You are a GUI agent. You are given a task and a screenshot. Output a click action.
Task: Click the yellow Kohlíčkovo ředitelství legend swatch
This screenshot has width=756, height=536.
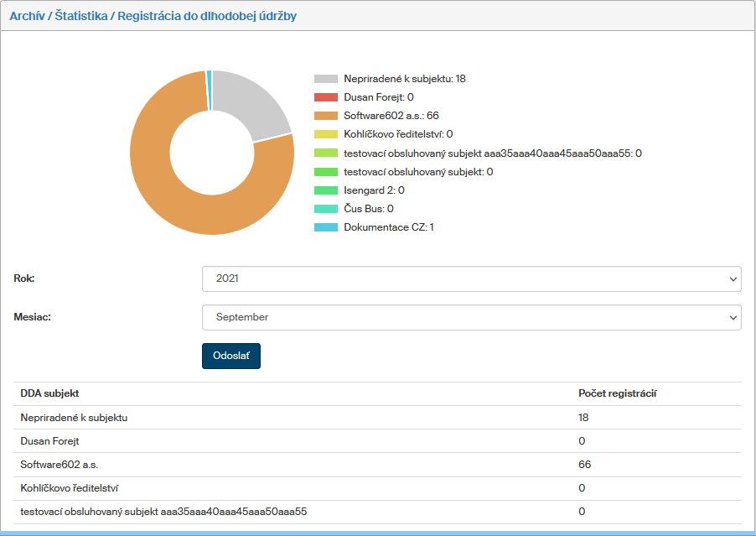tap(326, 134)
